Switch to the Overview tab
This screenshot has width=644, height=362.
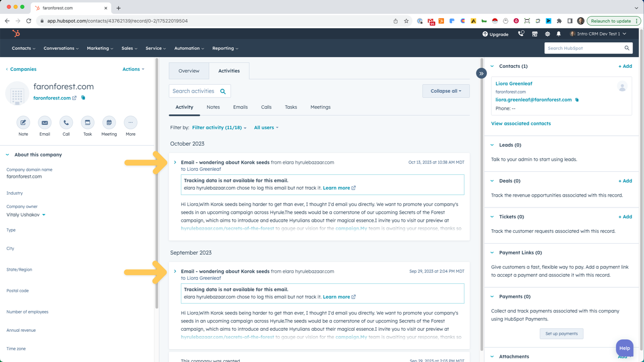189,71
